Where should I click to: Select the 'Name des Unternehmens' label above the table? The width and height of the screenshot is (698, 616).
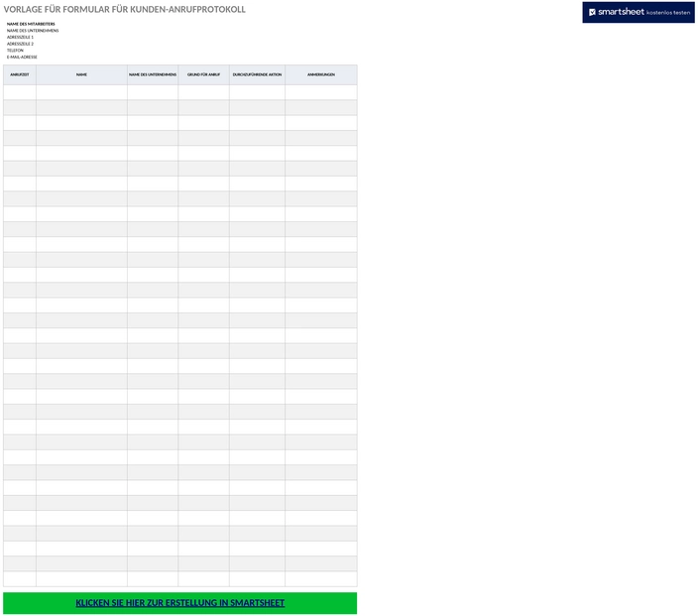(x=33, y=31)
